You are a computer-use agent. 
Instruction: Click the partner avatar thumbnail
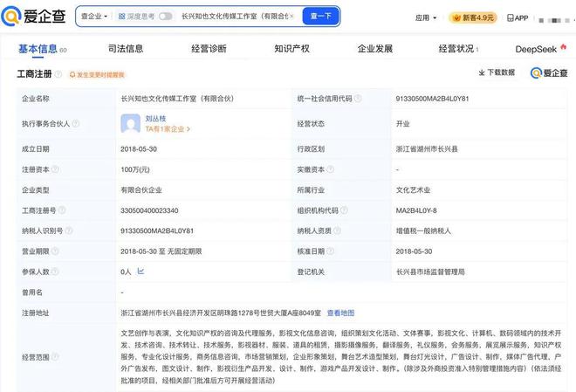(130, 123)
